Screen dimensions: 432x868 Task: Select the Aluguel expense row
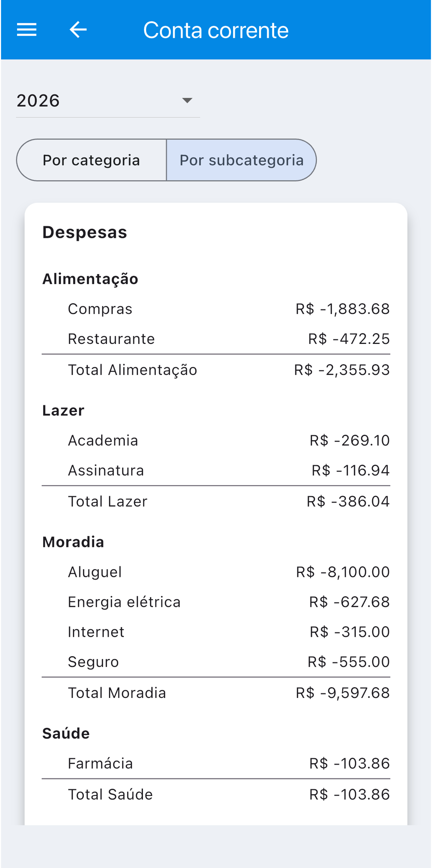click(216, 572)
